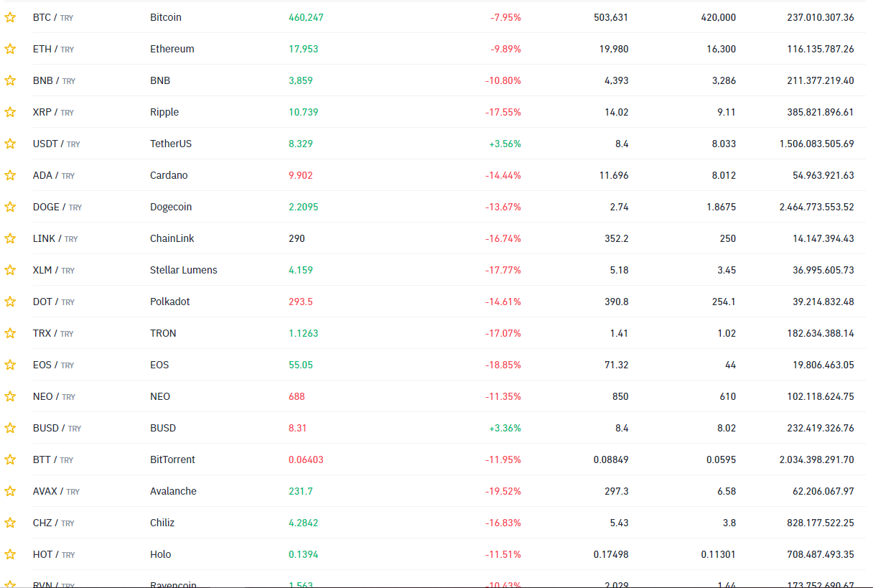
Task: Click the star icon beside USDT / TRY
Action: coord(10,144)
